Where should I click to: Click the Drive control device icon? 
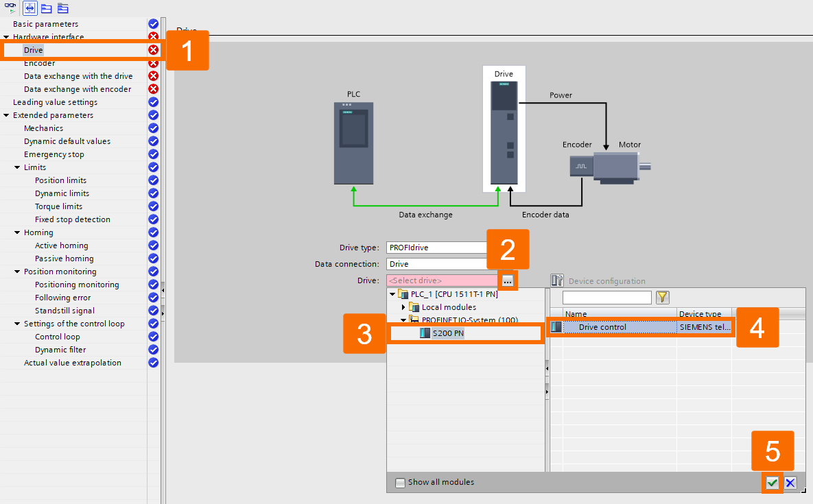(556, 326)
